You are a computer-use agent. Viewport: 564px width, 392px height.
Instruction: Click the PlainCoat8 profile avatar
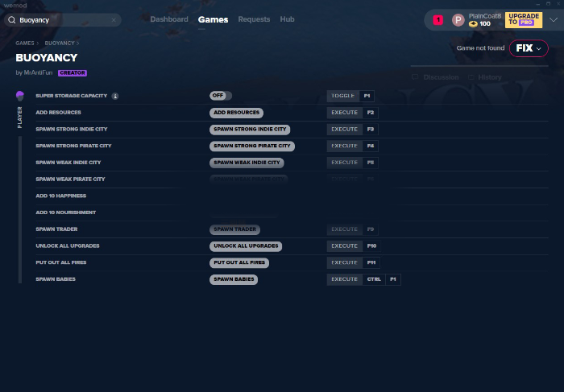458,20
